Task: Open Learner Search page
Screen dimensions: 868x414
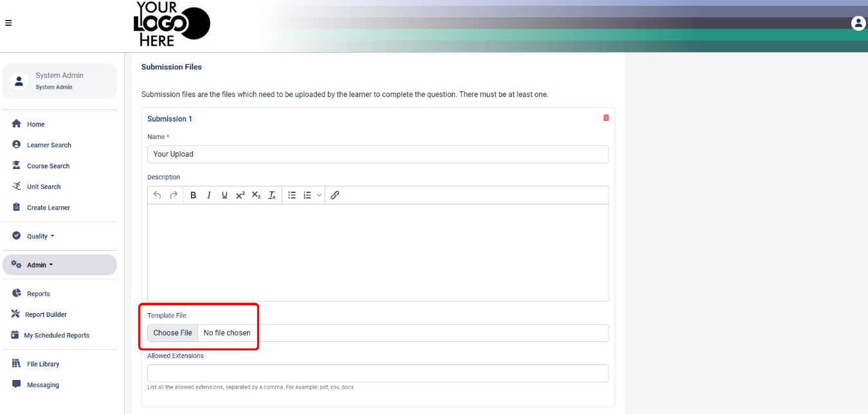Action: tap(49, 145)
